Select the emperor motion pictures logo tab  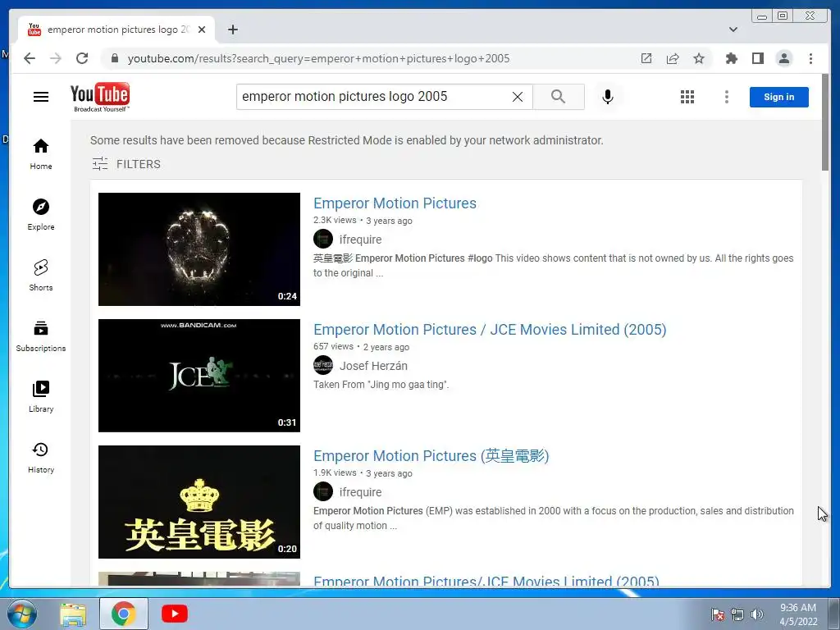click(x=118, y=30)
